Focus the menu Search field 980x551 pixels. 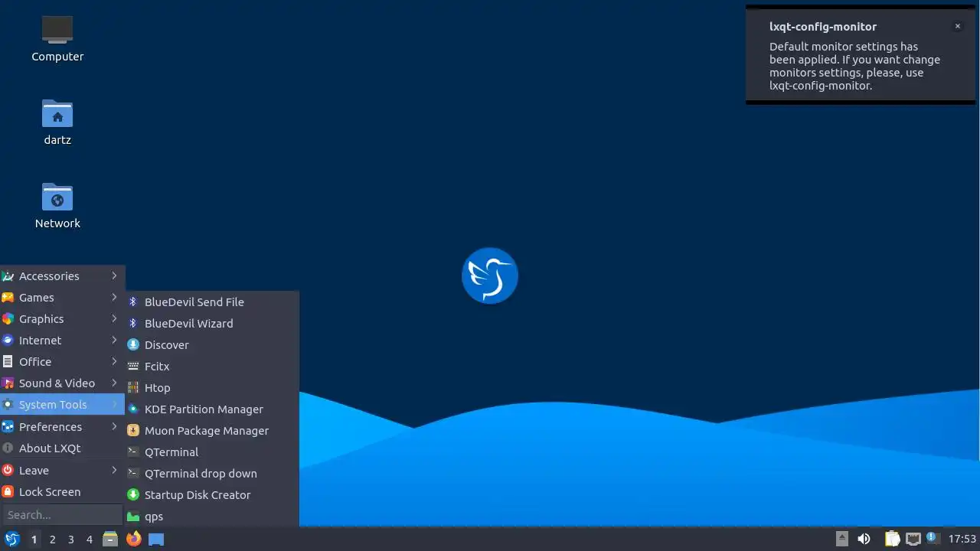tap(62, 514)
